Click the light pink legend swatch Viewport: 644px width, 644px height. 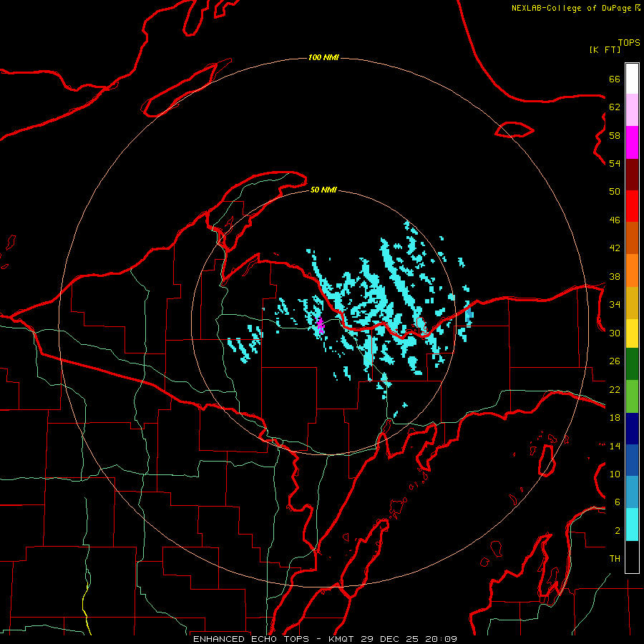point(632,110)
